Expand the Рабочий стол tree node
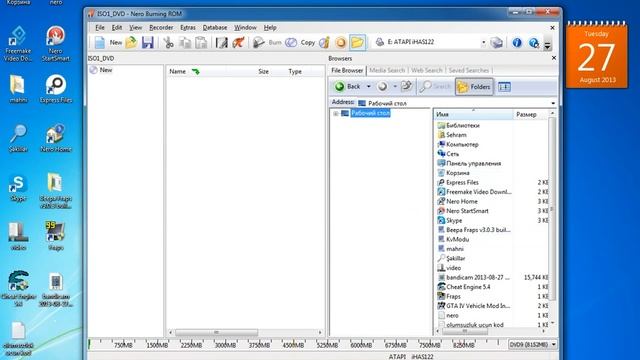 tap(336, 113)
